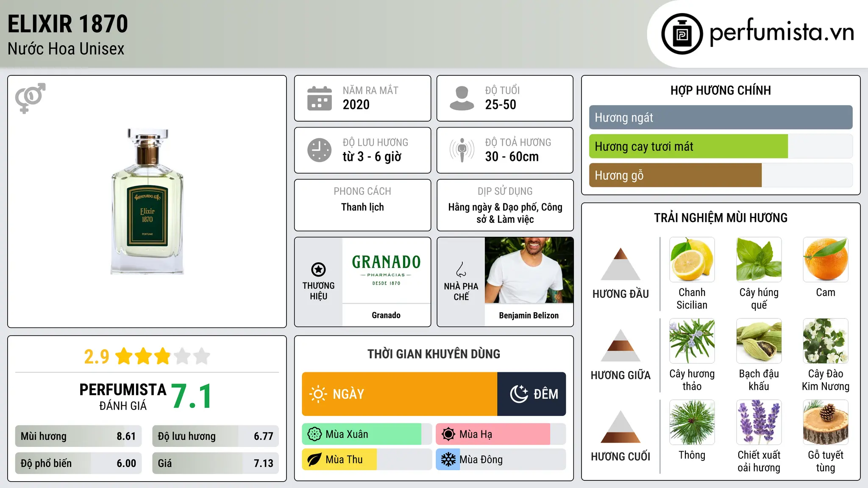Screen dimensions: 868x488
Task: Click the flower icon for Mùa Xuân
Action: [x=314, y=434]
